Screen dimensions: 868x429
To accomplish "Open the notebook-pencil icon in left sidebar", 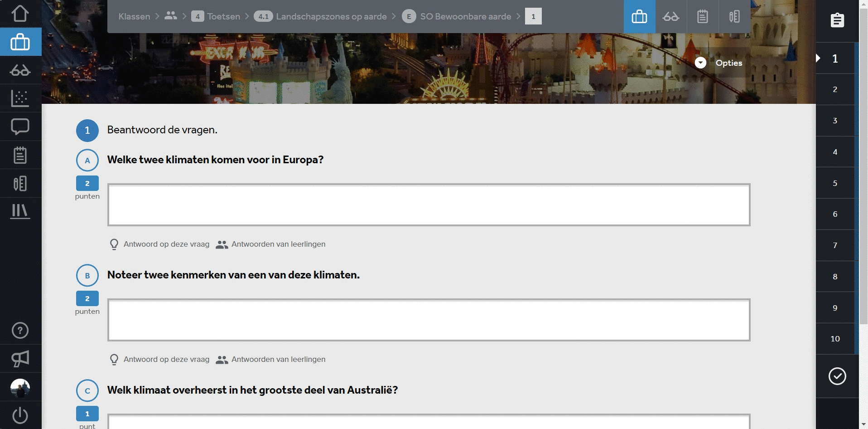I will pos(20,183).
